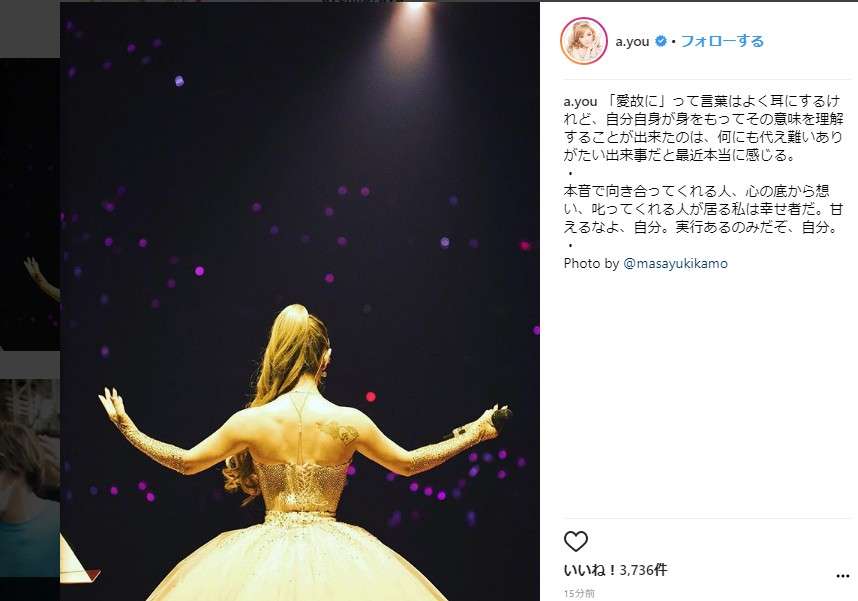Click the a.you name in caption

[580, 102]
